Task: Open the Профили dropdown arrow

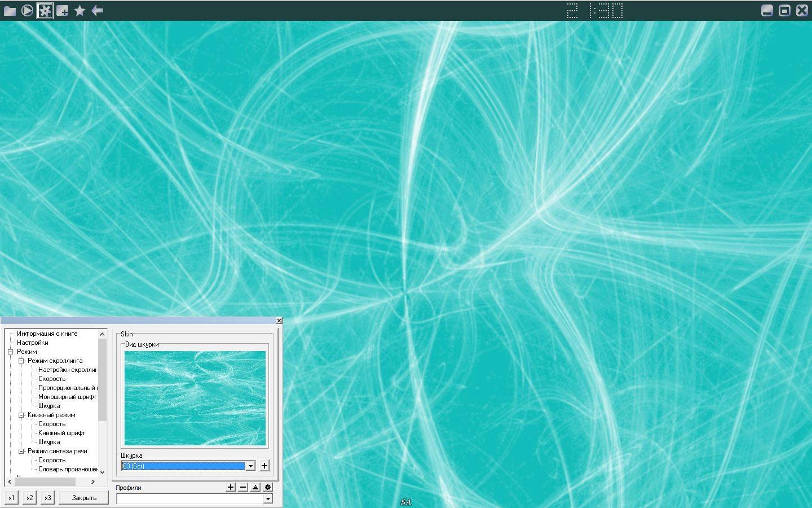Action: [268, 499]
